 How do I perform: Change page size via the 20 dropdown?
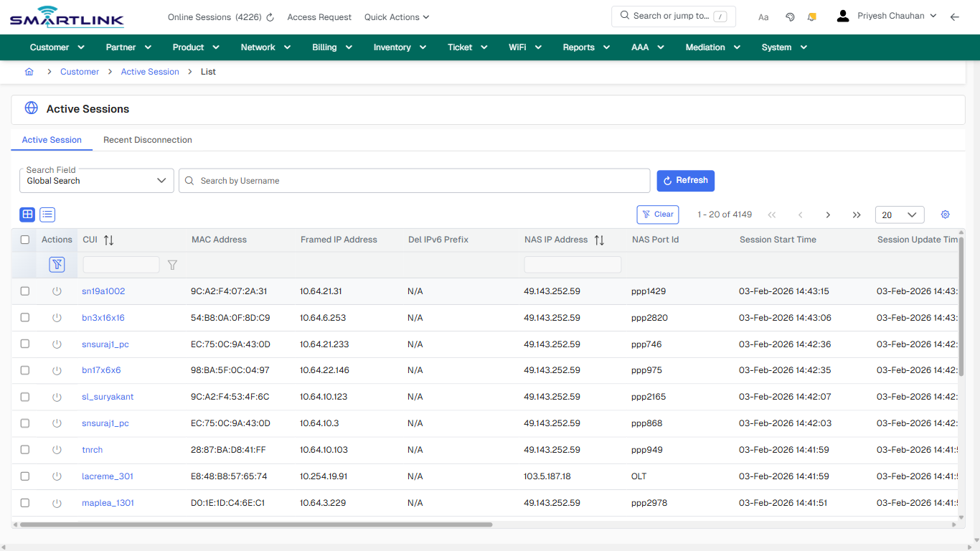tap(899, 215)
